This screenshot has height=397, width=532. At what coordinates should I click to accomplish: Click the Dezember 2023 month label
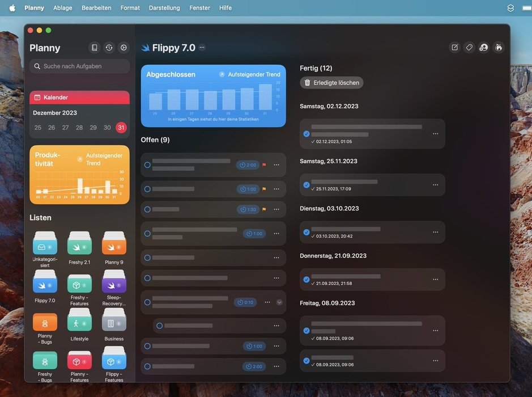(55, 113)
